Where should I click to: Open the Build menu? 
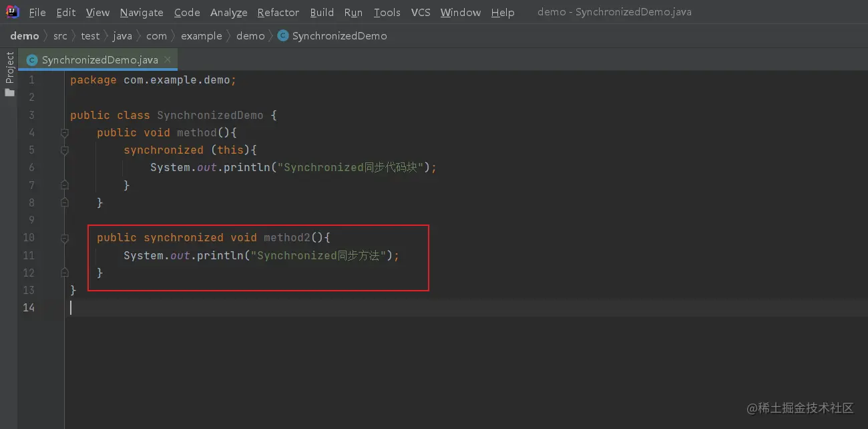click(322, 13)
